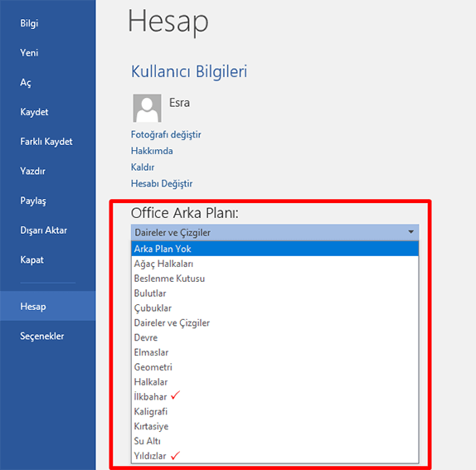This screenshot has width=476, height=470.
Task: Select the Bulutlar background
Action: point(274,293)
